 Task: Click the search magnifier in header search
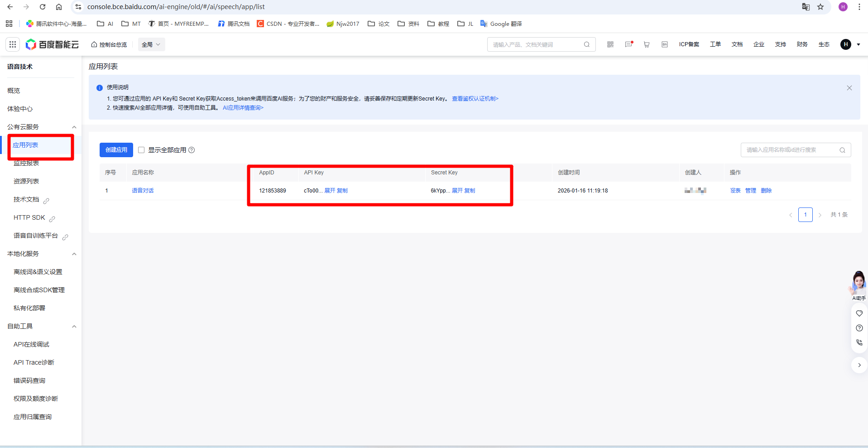click(x=587, y=44)
